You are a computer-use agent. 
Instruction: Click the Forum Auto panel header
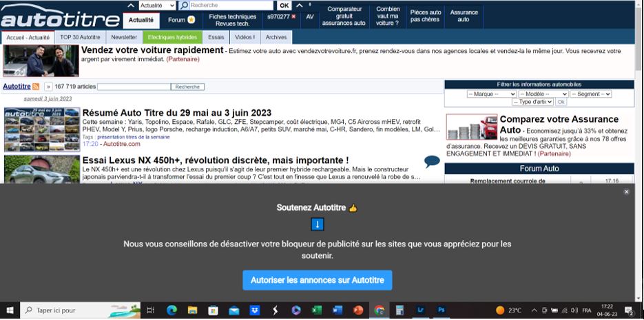(539, 169)
